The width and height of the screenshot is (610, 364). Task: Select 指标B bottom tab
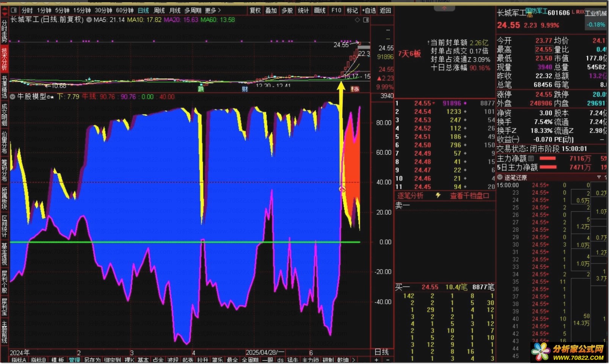tap(38, 360)
